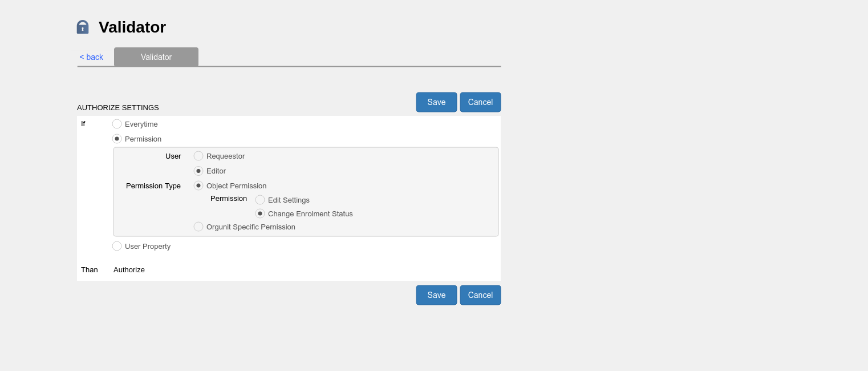Image resolution: width=868 pixels, height=371 pixels.
Task: Select the Edit Settings permission
Action: 260,200
